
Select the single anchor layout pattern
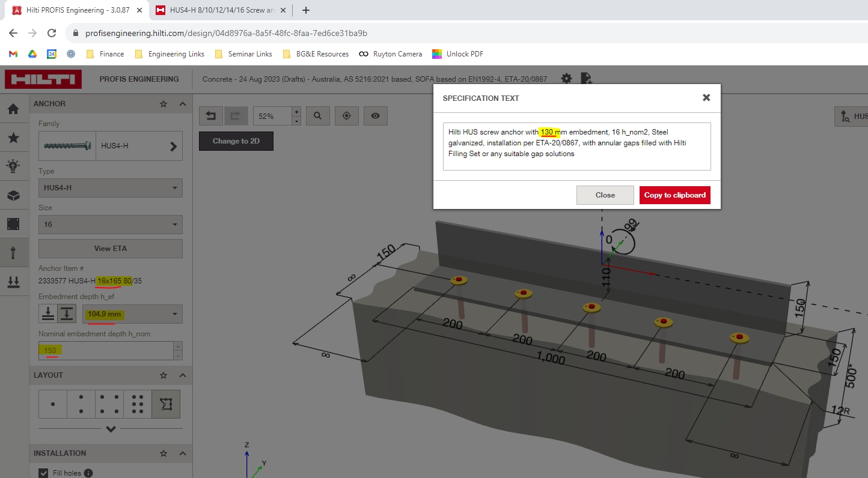[x=52, y=404]
